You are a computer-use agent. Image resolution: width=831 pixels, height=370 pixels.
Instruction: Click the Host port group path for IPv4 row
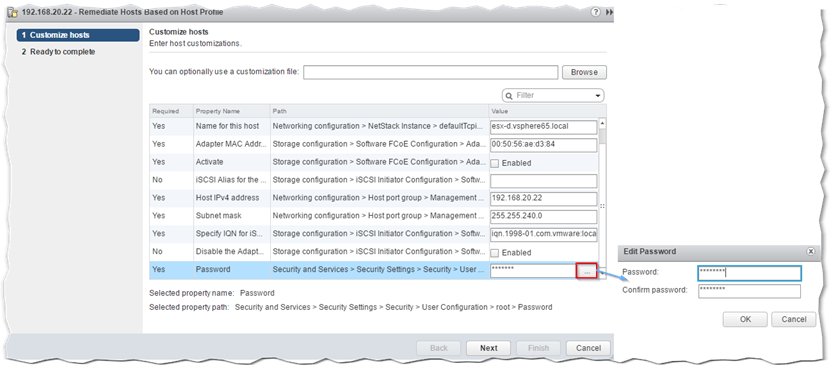[378, 198]
